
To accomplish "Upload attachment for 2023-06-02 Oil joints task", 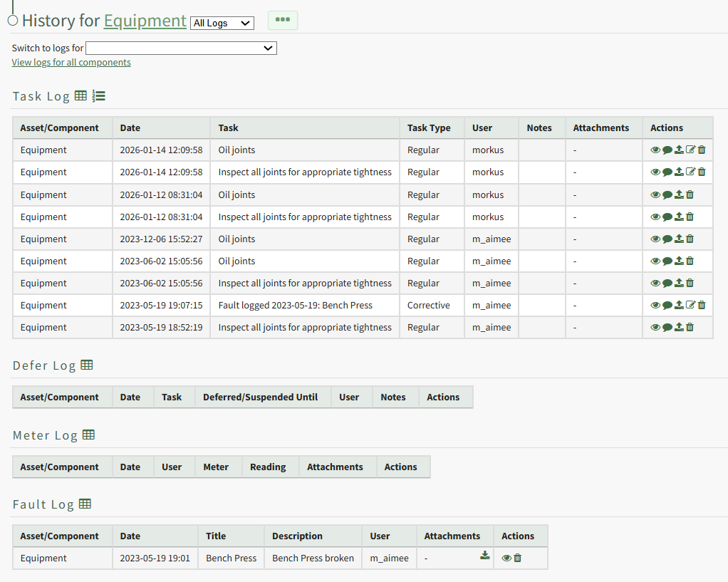I will click(679, 261).
